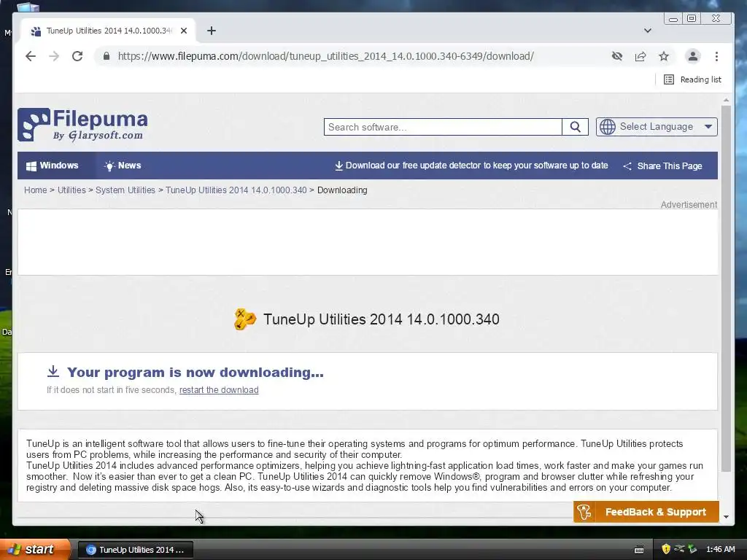
Task: Click the browser forward arrow
Action: coord(54,56)
